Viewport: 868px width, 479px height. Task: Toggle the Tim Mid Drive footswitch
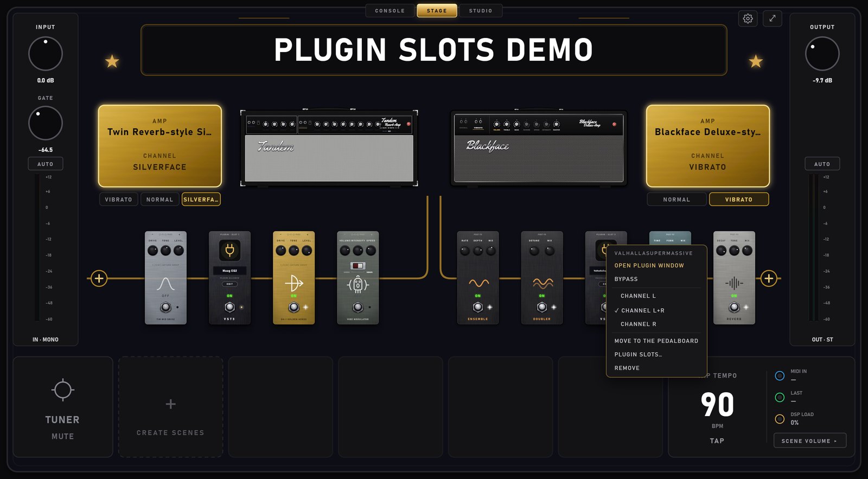pos(165,308)
